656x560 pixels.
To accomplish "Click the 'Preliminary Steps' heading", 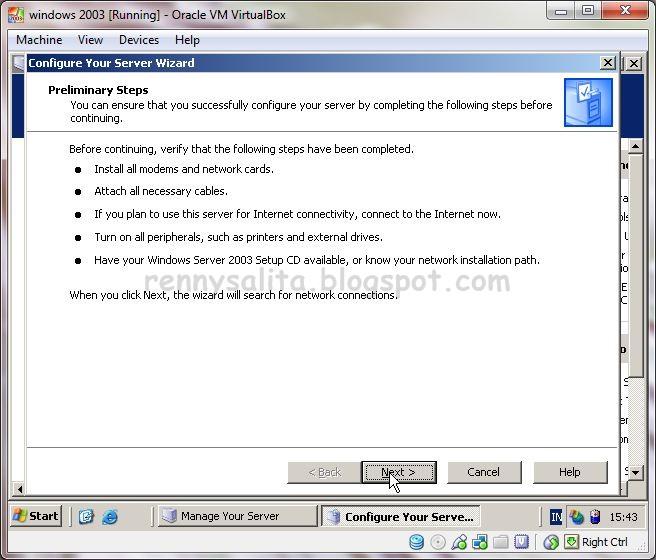I will 98,90.
